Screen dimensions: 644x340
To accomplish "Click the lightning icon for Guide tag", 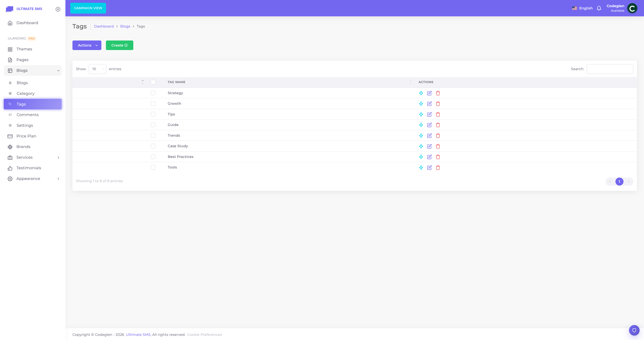I will 421,125.
